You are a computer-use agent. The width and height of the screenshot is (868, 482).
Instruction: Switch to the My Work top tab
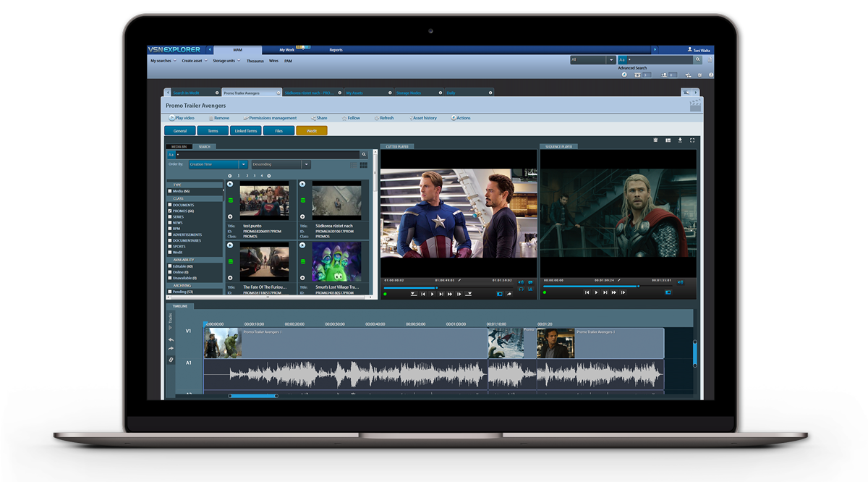(287, 50)
